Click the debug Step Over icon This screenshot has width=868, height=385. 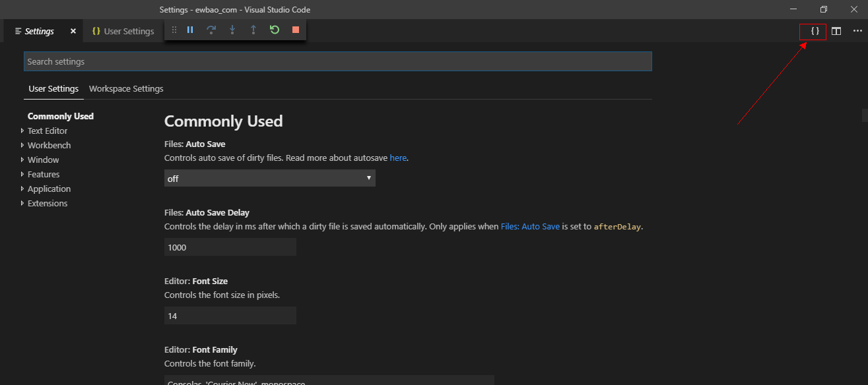click(211, 30)
